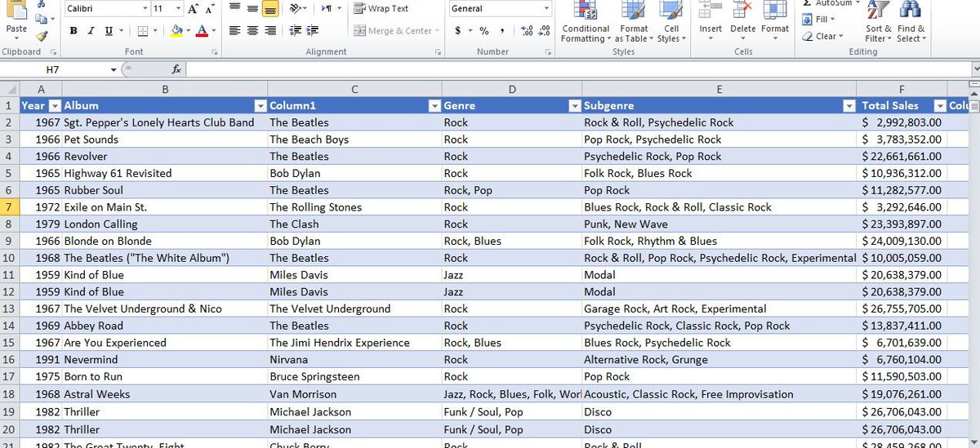Apply borders with the Borders icon
This screenshot has height=448, width=980.
143,31
